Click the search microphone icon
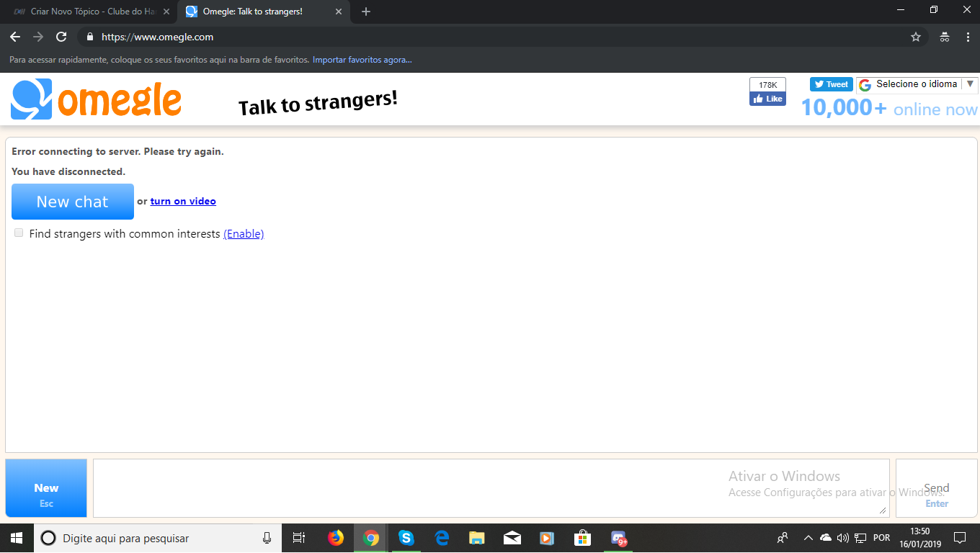 tap(267, 538)
